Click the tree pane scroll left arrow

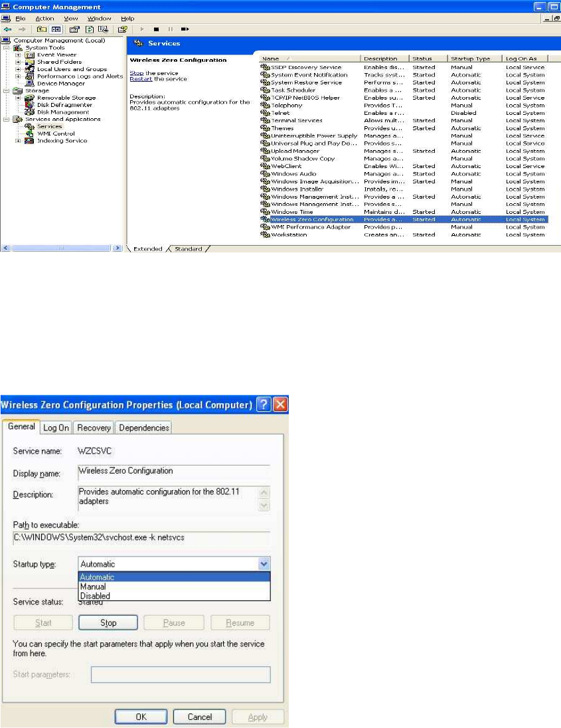pyautogui.click(x=5, y=248)
